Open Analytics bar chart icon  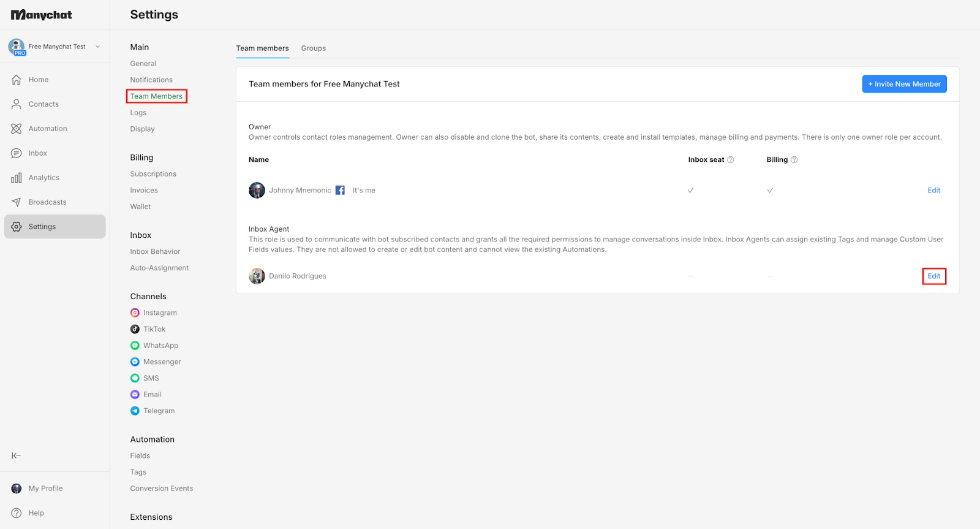tap(17, 178)
